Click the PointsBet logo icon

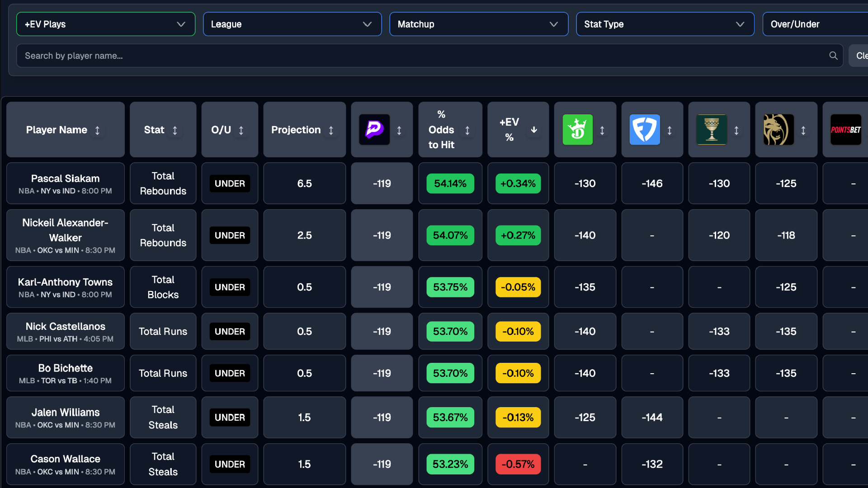(846, 130)
